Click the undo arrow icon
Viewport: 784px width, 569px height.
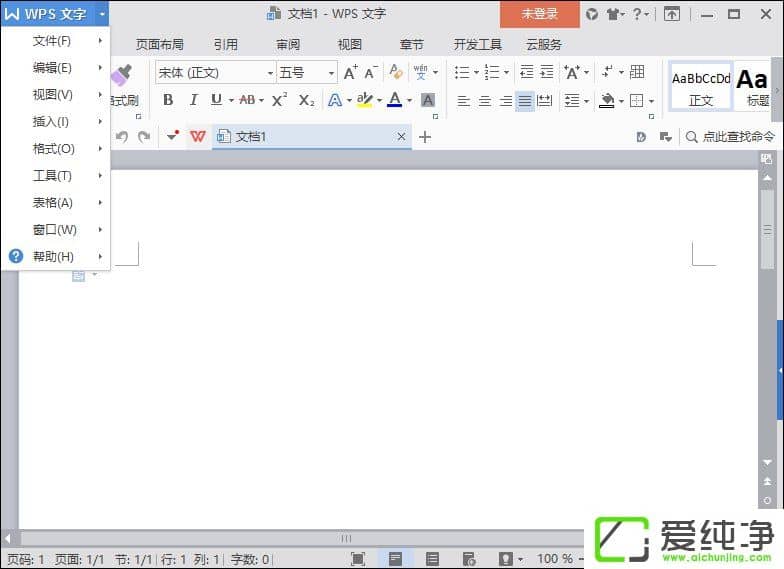[x=122, y=137]
